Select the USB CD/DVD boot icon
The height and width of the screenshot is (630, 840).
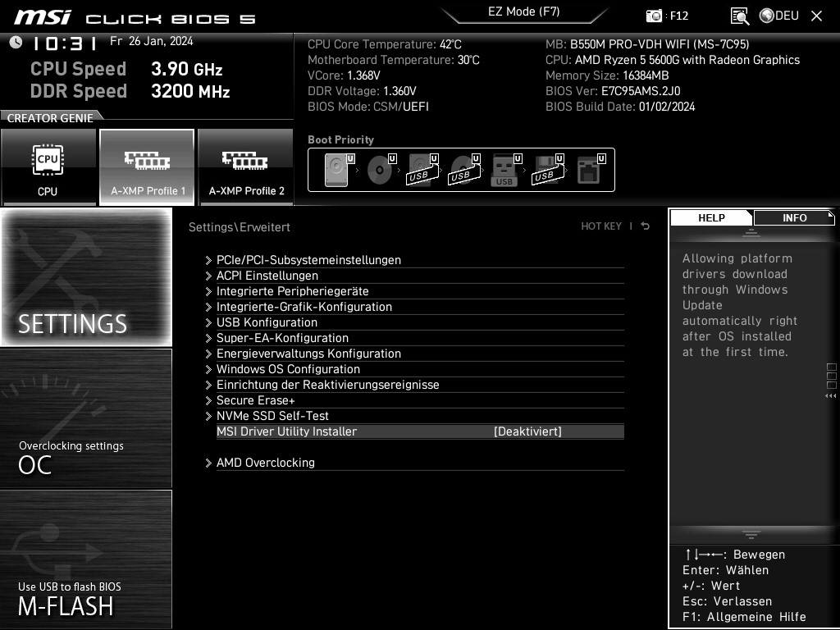tap(464, 170)
